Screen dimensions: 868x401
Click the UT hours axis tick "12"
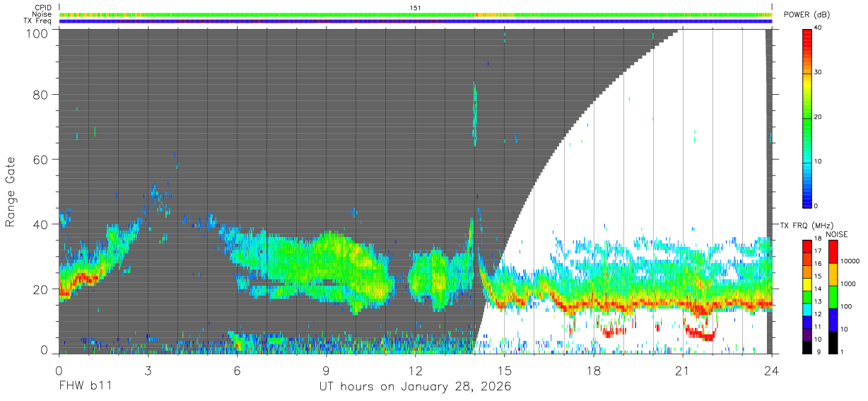(416, 371)
